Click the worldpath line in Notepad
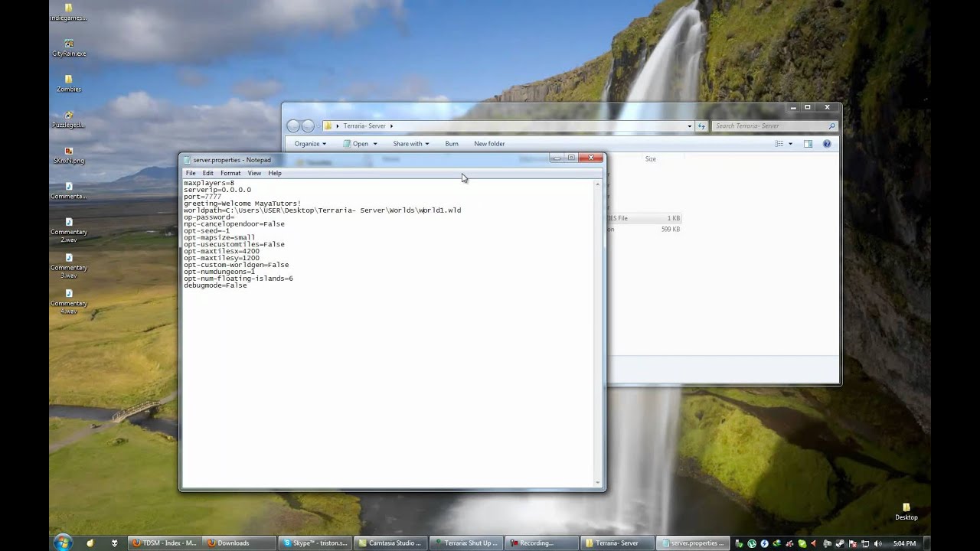This screenshot has width=980, height=551. click(322, 210)
